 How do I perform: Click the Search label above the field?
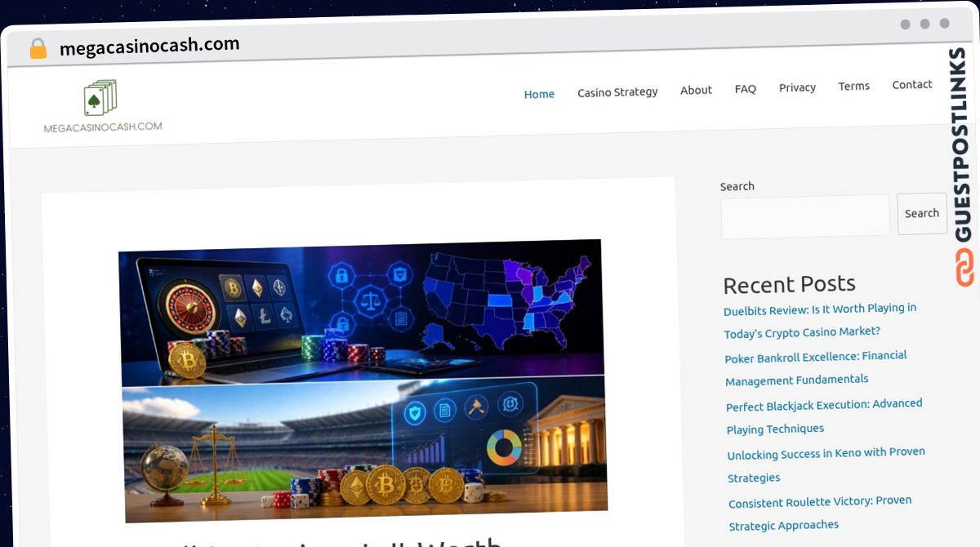coord(737,186)
